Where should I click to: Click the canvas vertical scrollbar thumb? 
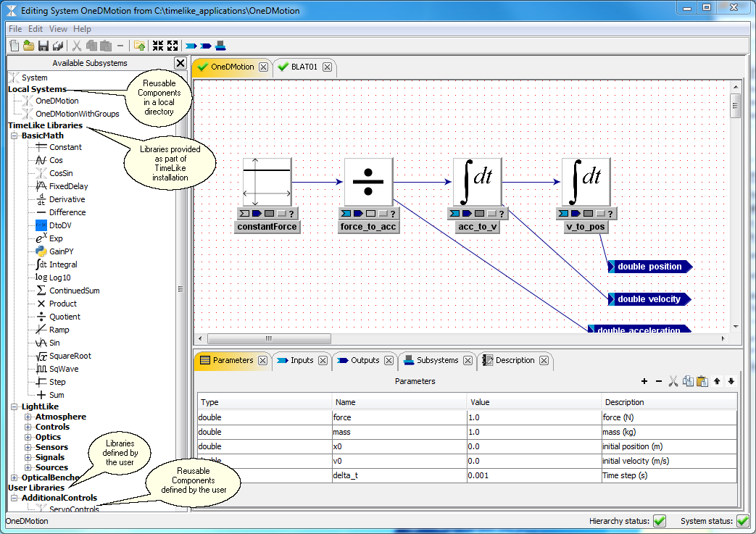pos(735,106)
